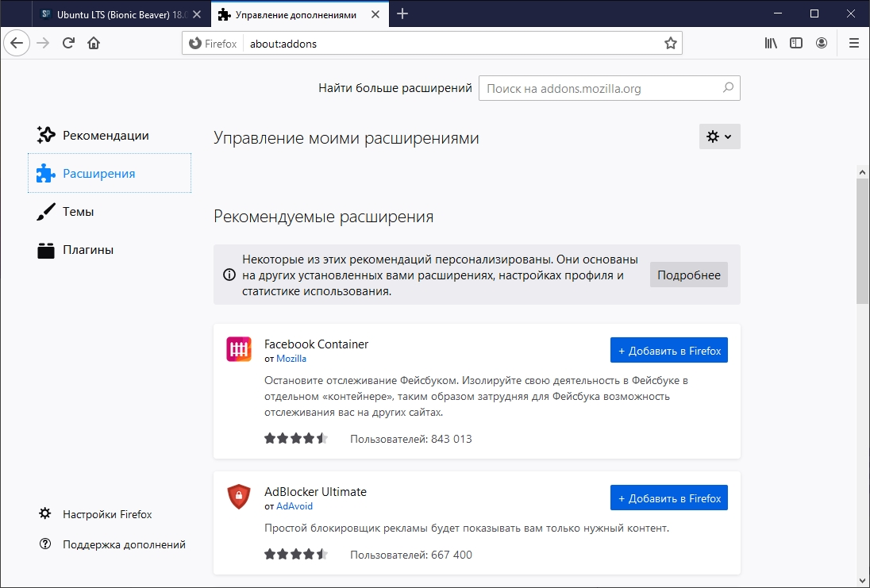
Task: Click the Пользователей: 843 013 text
Action: click(410, 439)
